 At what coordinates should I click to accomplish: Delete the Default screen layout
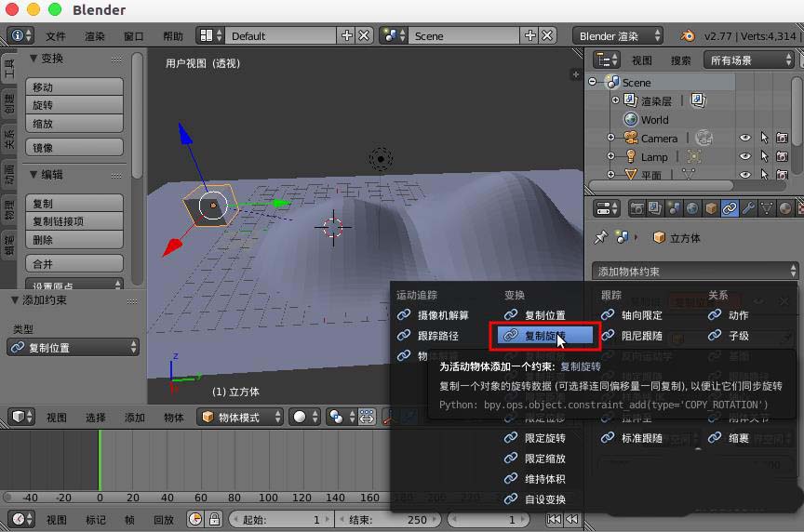click(364, 35)
